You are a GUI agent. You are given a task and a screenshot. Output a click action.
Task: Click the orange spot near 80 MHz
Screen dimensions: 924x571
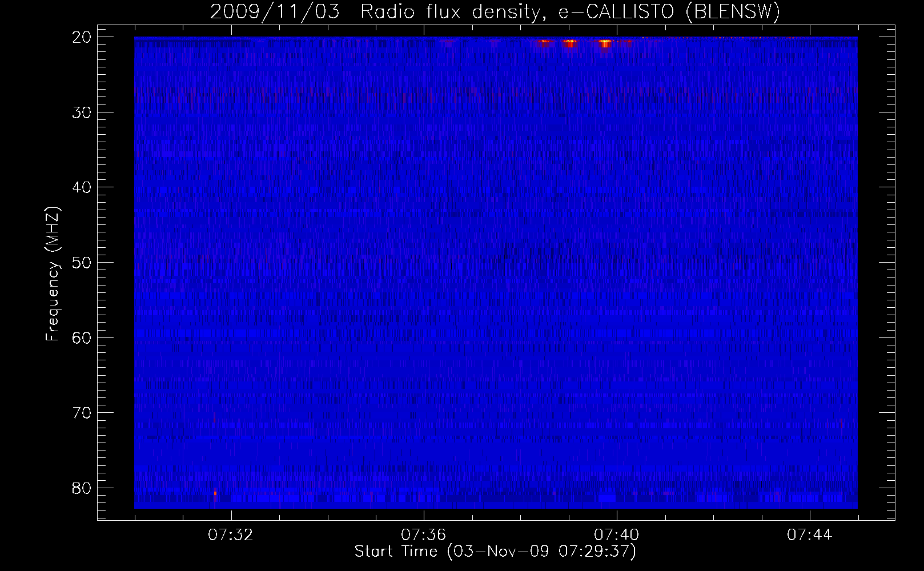click(x=215, y=493)
